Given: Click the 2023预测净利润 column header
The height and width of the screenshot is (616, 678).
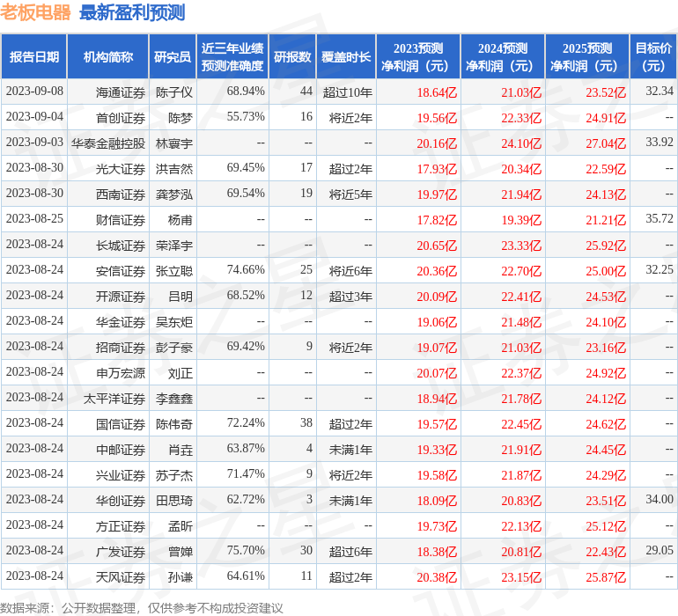Looking at the screenshot, I should tap(417, 56).
